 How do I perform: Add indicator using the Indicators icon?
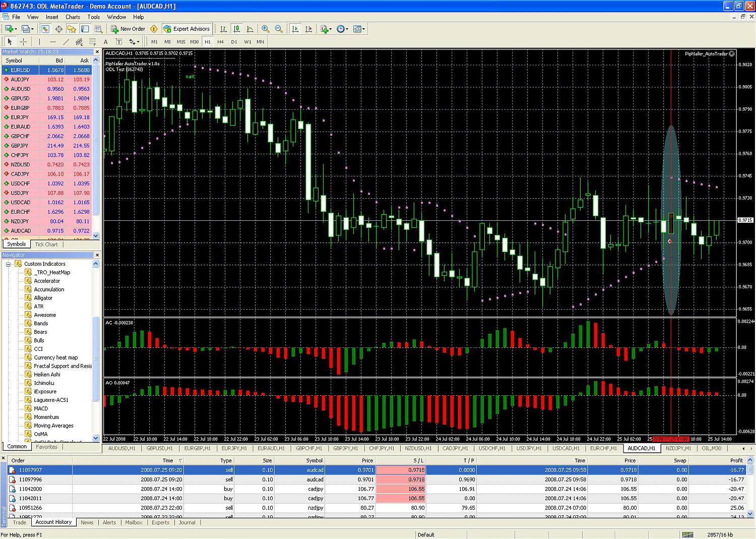pyautogui.click(x=325, y=29)
